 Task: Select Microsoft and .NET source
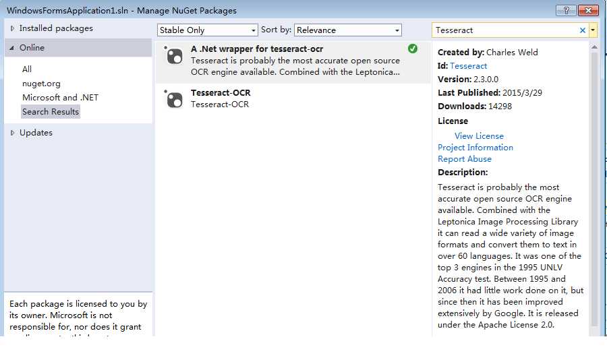(61, 98)
